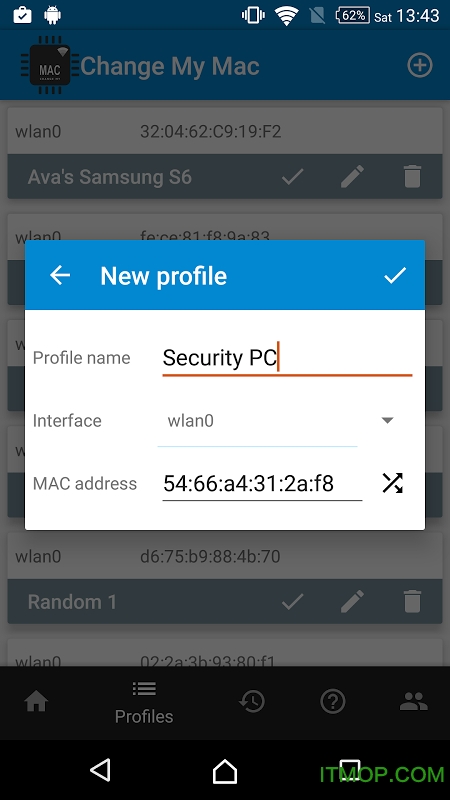This screenshot has width=450, height=800.
Task: Open the people tab in the bottom bar
Action: (x=414, y=702)
